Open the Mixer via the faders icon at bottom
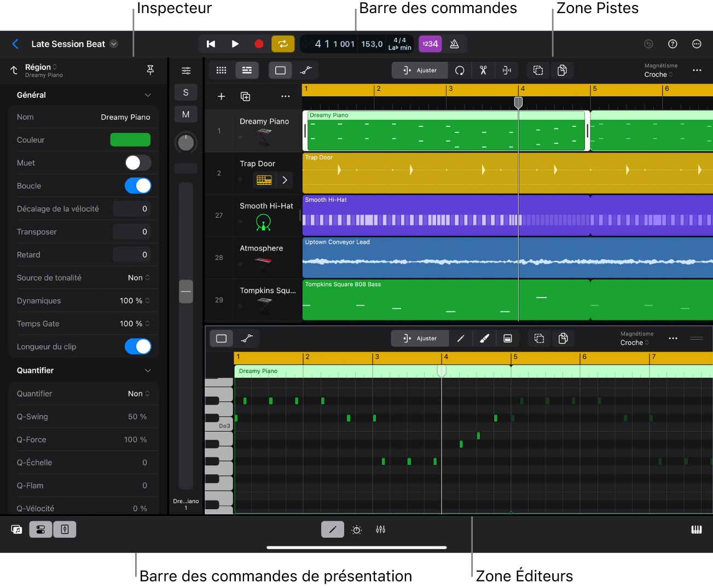 380,529
